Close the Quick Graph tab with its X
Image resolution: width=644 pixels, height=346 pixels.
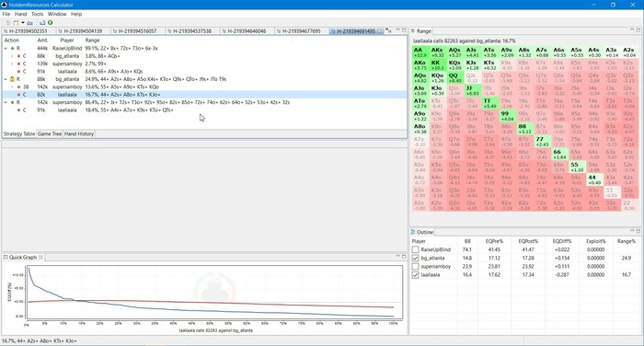41,258
